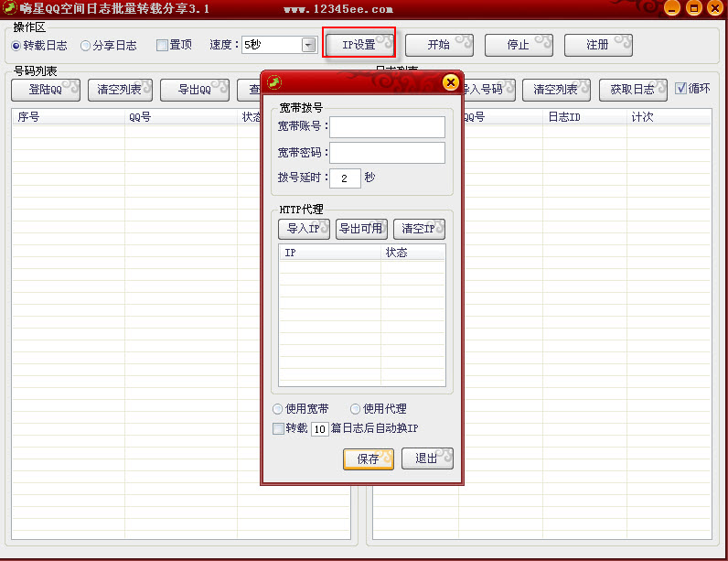Click the dialog's green logo icon
This screenshot has height=561, width=728.
(x=274, y=82)
